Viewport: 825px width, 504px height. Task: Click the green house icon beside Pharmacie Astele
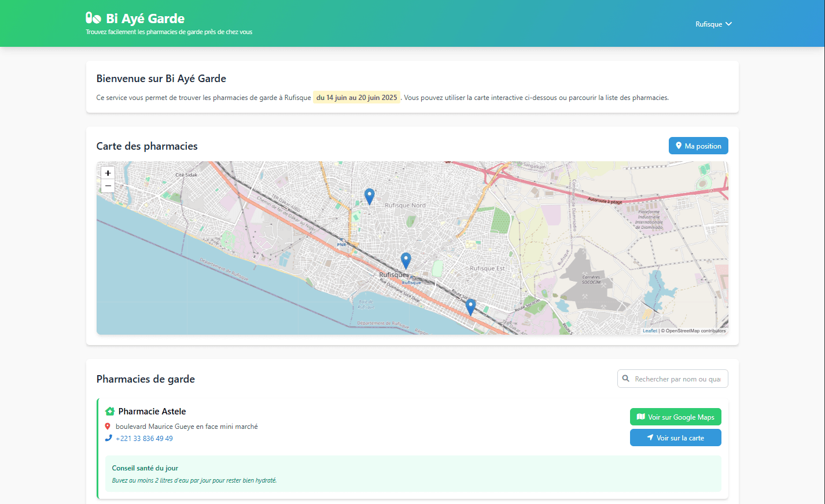tap(110, 412)
